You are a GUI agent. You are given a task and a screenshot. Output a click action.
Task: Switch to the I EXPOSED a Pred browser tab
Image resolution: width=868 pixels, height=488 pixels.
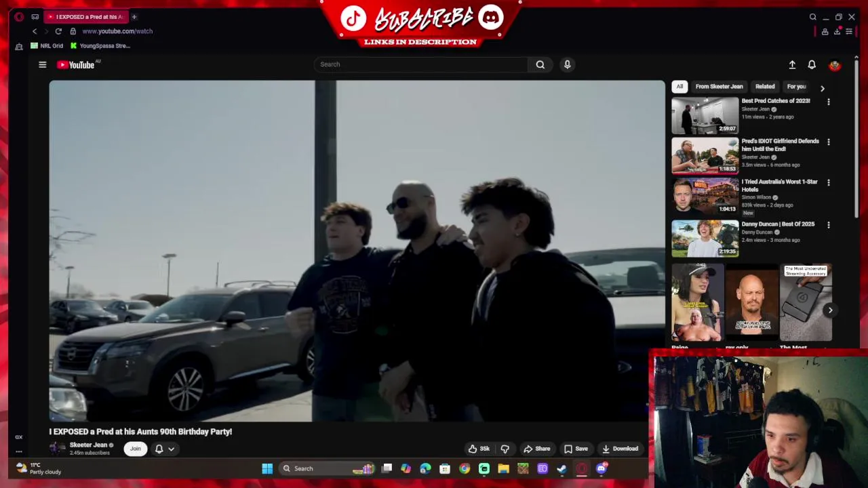pos(85,17)
